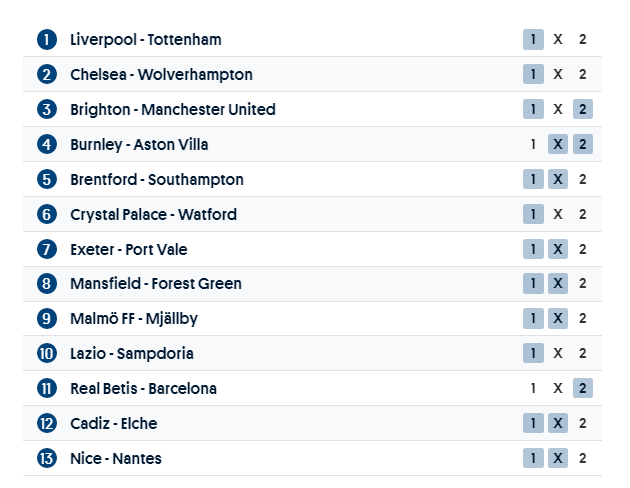Deselect Barcelona away win in match 11

(x=583, y=388)
